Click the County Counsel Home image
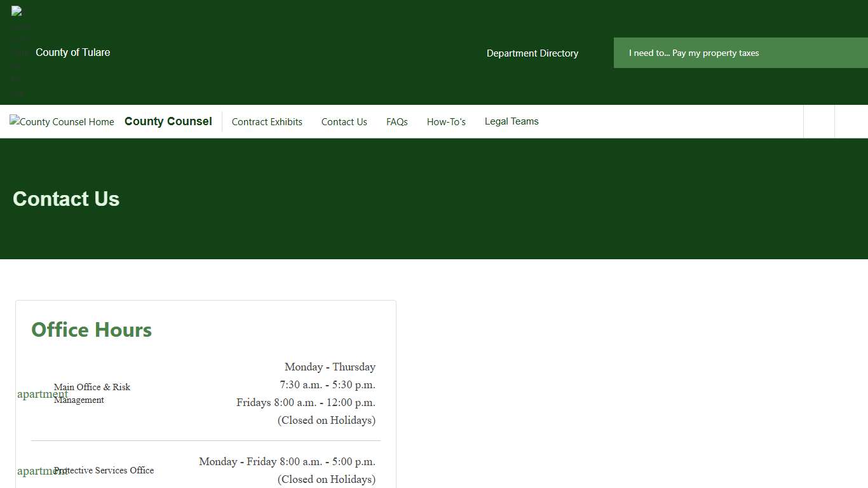Screen dimensions: 868x488 click(62, 121)
